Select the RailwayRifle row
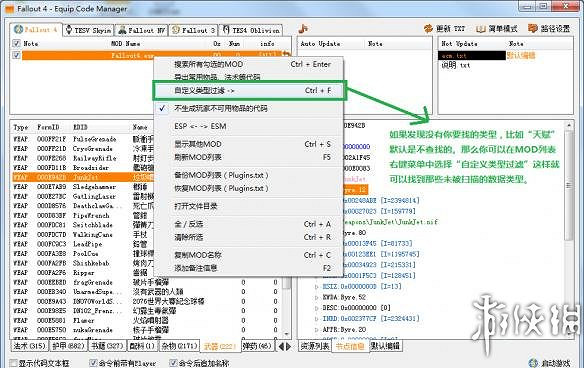Screen dimensions: 584x368 (83, 158)
